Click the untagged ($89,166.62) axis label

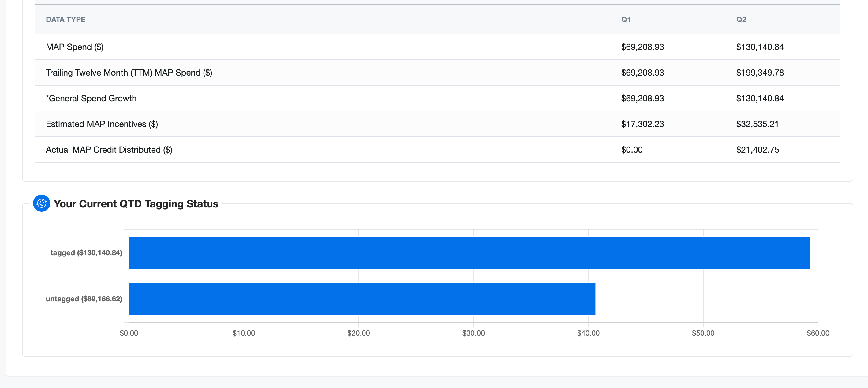[x=84, y=299]
